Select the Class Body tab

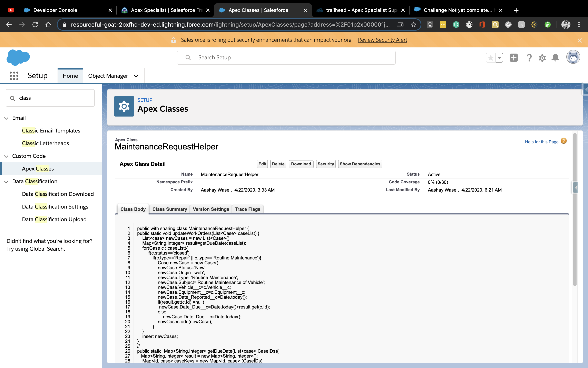click(133, 209)
